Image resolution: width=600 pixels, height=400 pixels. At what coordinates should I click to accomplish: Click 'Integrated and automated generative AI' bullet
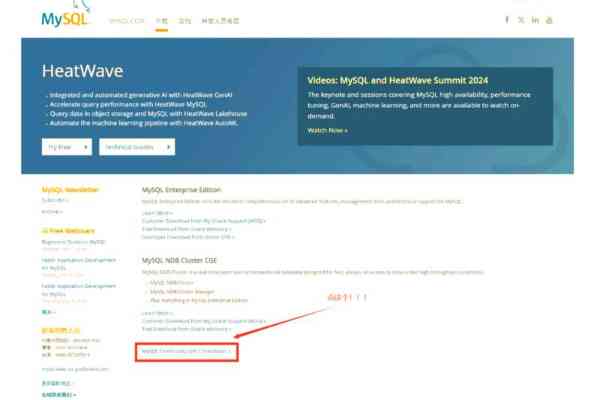(x=140, y=95)
